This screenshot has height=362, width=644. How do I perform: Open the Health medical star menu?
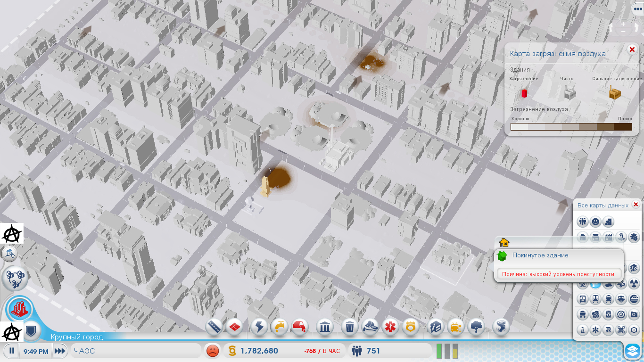tap(390, 327)
